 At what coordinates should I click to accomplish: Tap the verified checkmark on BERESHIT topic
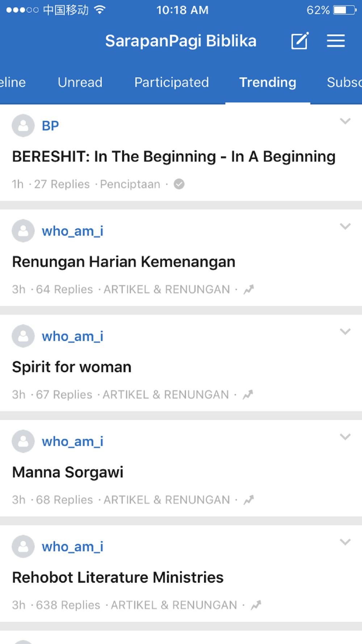click(179, 184)
